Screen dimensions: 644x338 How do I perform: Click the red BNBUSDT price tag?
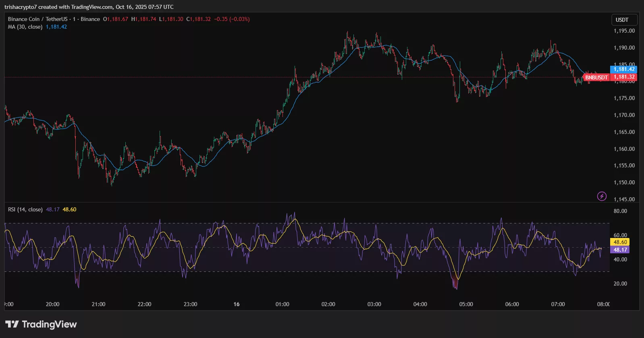[596, 77]
